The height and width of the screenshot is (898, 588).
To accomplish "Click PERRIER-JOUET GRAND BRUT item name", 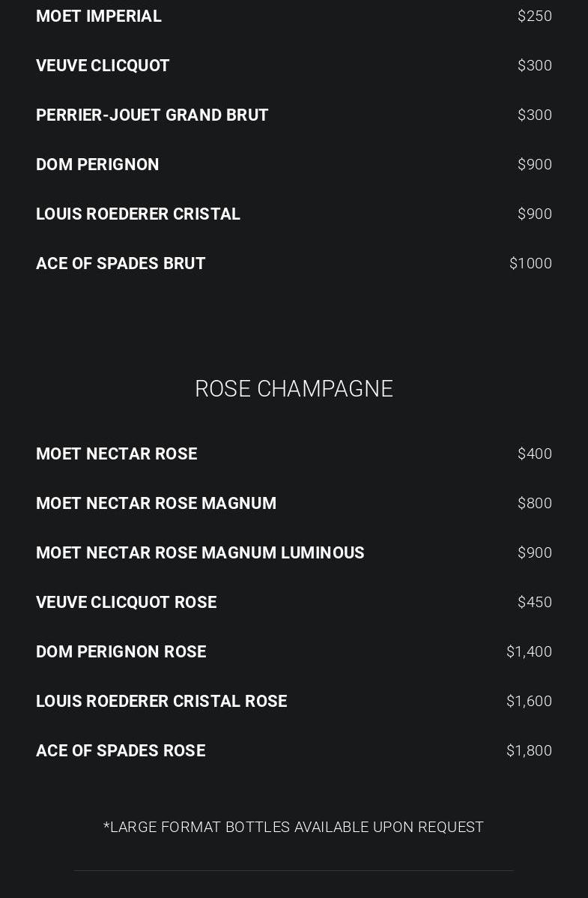I will pyautogui.click(x=152, y=115).
